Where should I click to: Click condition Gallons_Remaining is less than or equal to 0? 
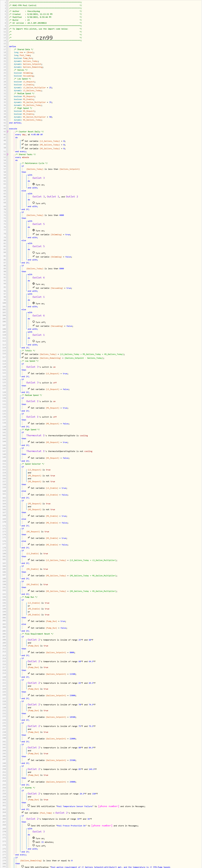[46, 860]
